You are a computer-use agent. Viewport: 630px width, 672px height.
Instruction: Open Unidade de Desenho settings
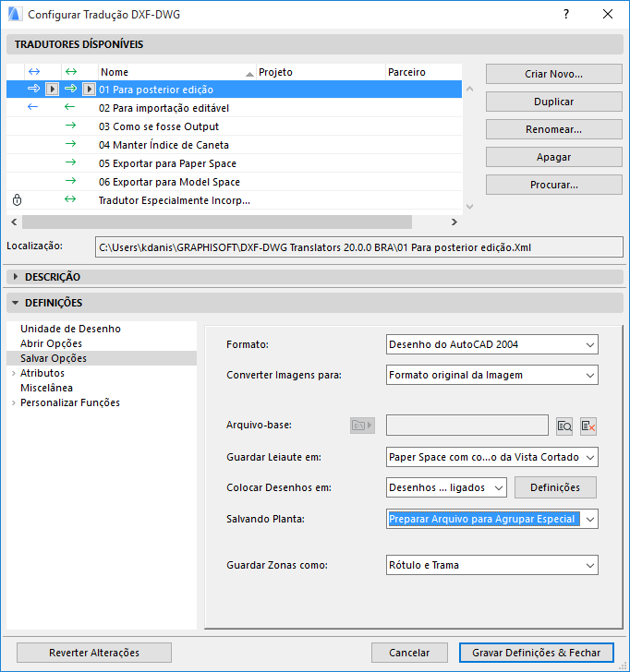click(70, 329)
